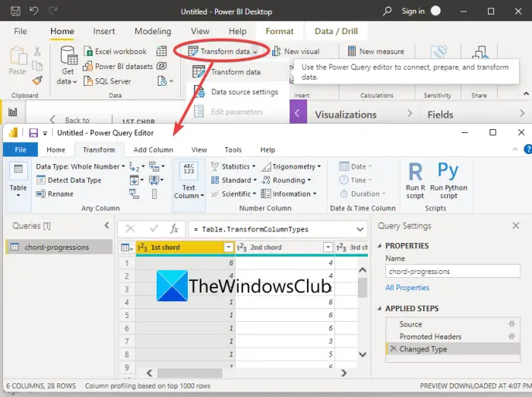Open Information number menu
This screenshot has height=397, width=532.
[289, 194]
